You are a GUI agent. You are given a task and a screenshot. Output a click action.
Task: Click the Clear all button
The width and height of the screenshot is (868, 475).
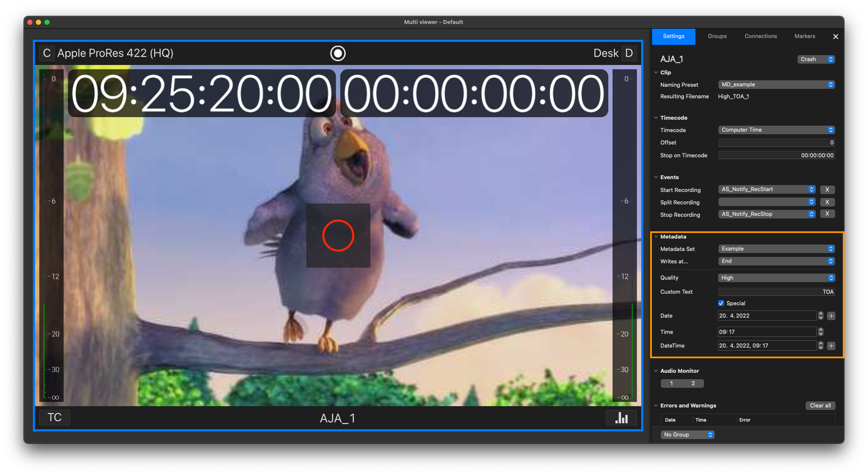(820, 406)
